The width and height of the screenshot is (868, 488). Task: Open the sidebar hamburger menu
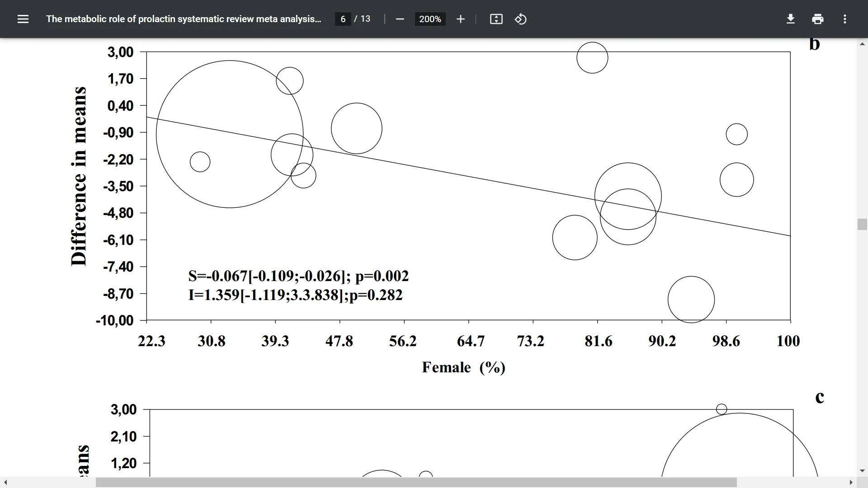23,19
